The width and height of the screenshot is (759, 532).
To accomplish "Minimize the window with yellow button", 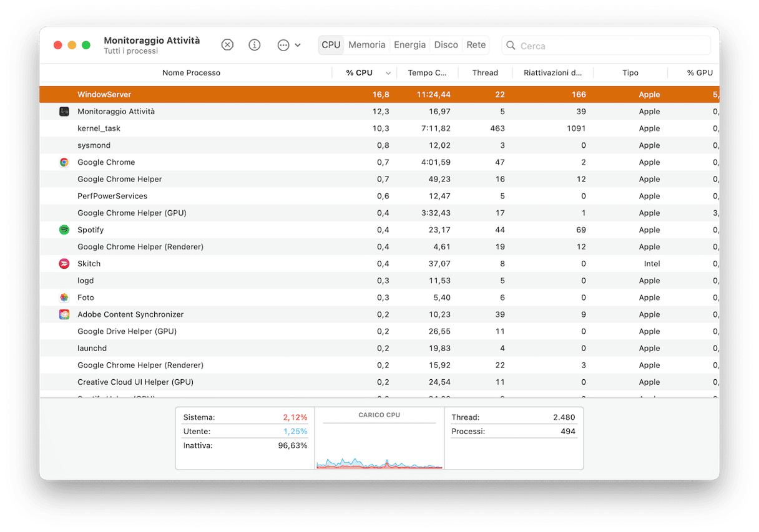I will click(x=72, y=45).
